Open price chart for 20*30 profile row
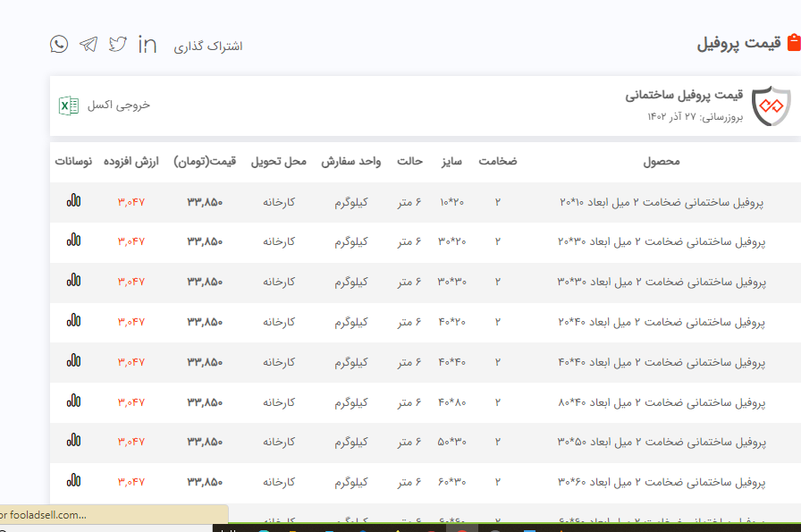This screenshot has height=532, width=801. point(73,241)
